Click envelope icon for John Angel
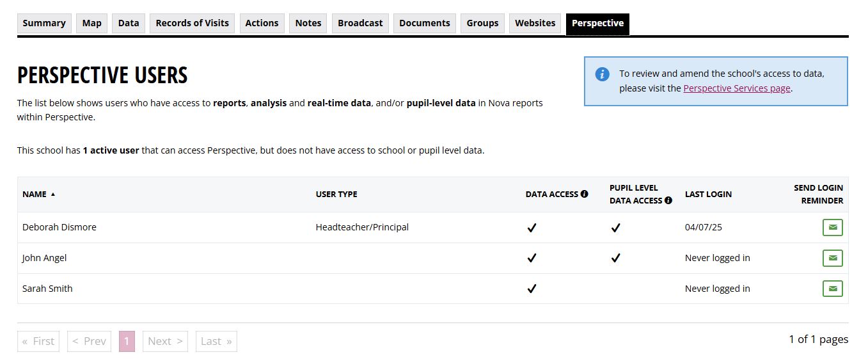The width and height of the screenshot is (868, 359). coord(832,258)
